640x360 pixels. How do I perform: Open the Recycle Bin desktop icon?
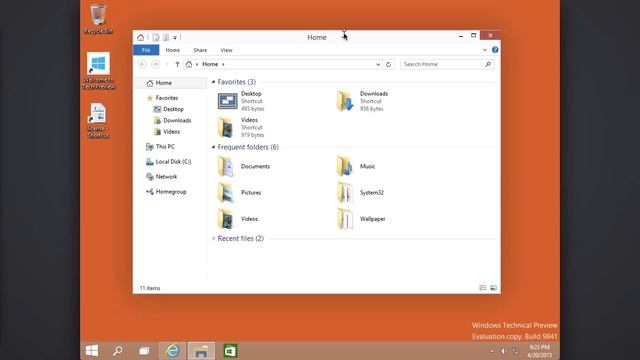click(98, 18)
